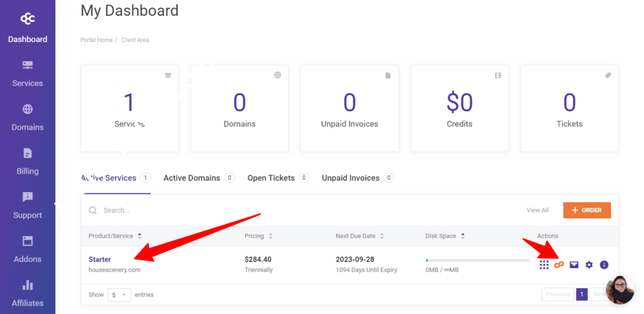This screenshot has width=644, height=314.
Task: Click the cPanel login icon in Actions
Action: tap(559, 265)
